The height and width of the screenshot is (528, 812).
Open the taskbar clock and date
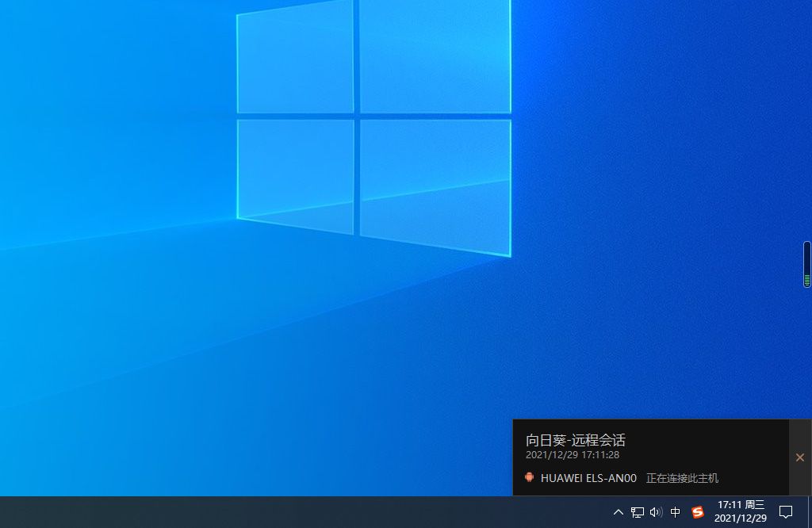pyautogui.click(x=741, y=511)
